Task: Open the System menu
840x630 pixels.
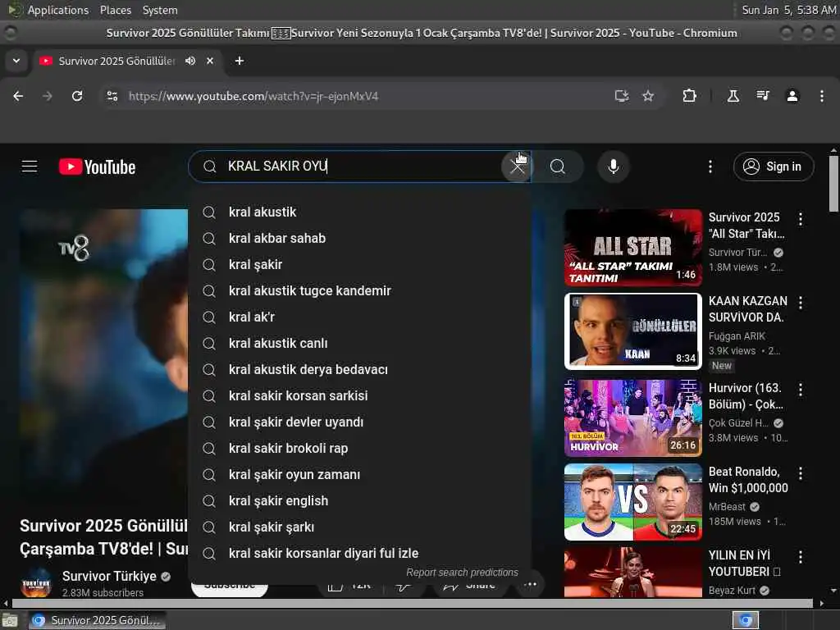Action: (x=160, y=10)
